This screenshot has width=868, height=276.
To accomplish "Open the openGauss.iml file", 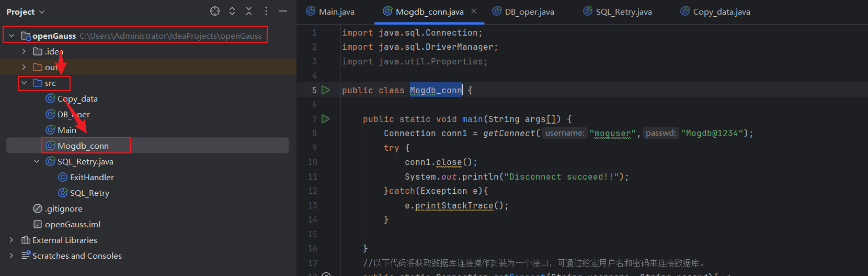I will [x=73, y=224].
